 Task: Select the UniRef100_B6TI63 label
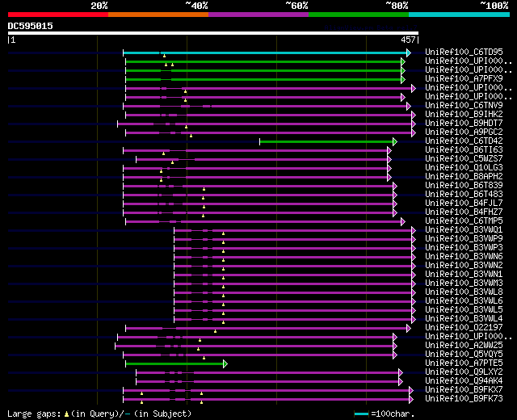[464, 150]
